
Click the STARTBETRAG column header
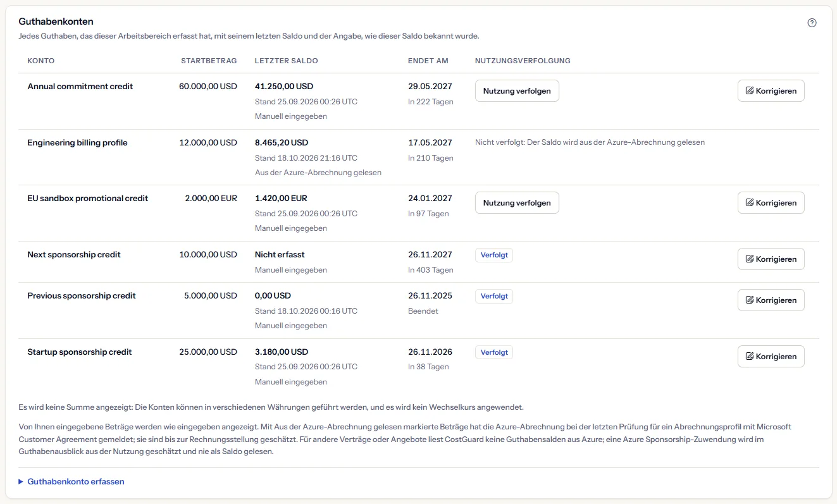point(209,61)
